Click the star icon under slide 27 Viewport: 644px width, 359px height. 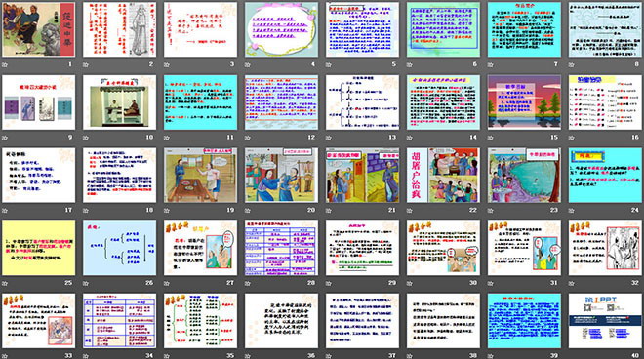click(x=167, y=283)
